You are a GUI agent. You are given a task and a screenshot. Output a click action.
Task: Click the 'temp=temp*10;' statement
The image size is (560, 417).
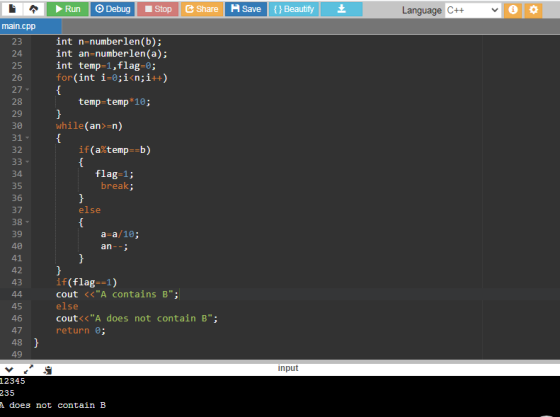[114, 102]
